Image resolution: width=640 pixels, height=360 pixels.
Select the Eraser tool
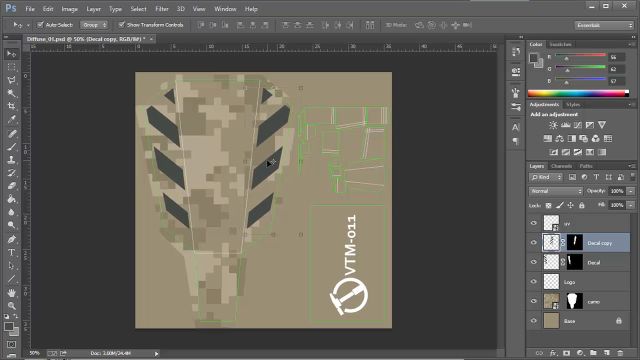coord(11,186)
